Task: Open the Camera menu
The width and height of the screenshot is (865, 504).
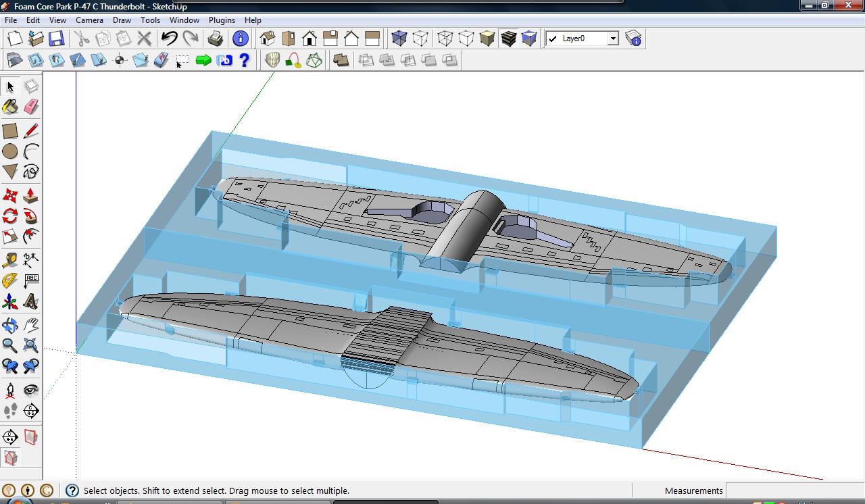Action: click(x=89, y=20)
